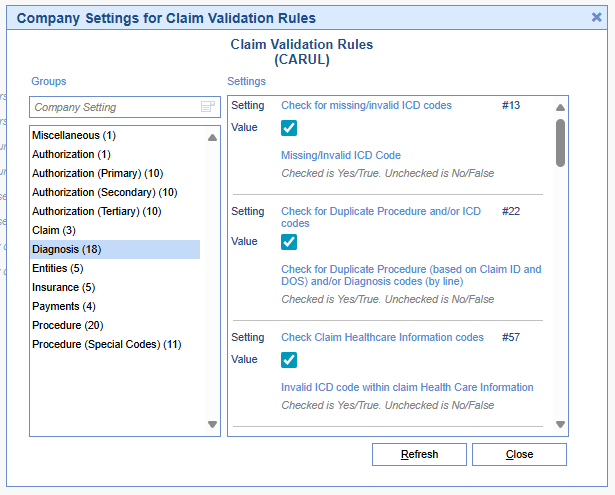Click the 'Missing/Invalid ICD Code' description
The image size is (615, 495).
point(341,155)
